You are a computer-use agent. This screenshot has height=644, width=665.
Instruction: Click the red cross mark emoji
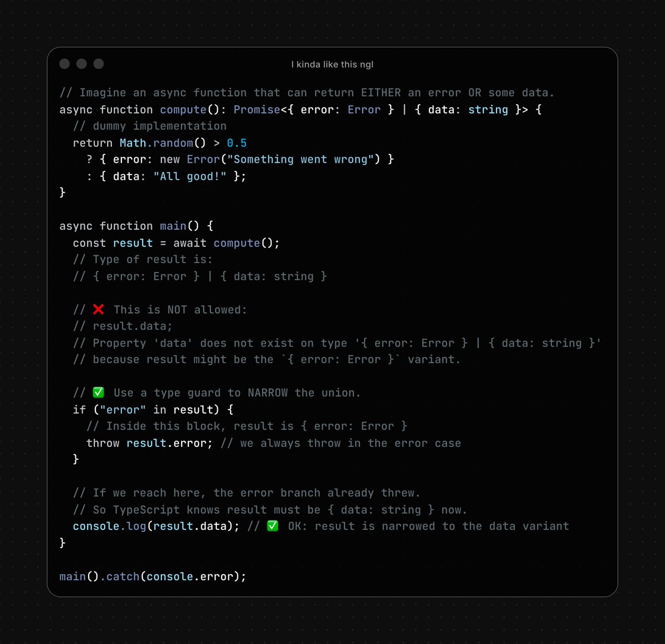(x=99, y=309)
